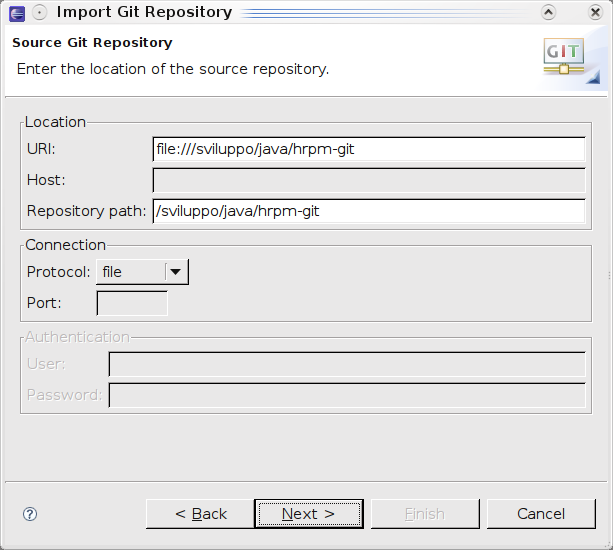Click the 'Import Git Repository' window title

(x=144, y=12)
